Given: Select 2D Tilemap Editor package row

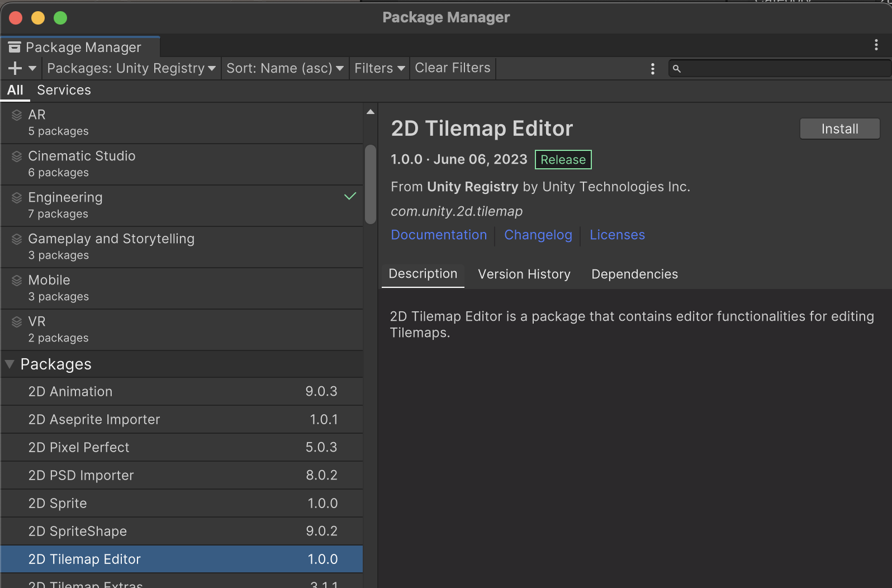Looking at the screenshot, I should 182,559.
